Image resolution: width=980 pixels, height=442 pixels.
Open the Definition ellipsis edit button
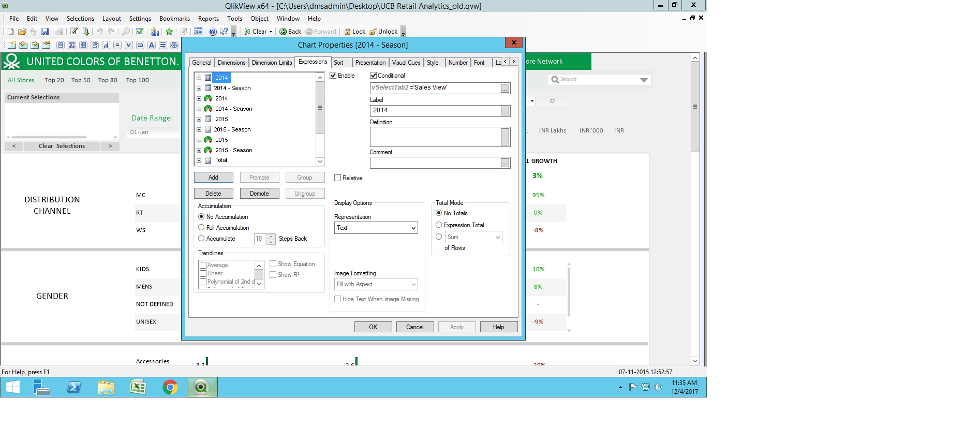click(x=505, y=137)
